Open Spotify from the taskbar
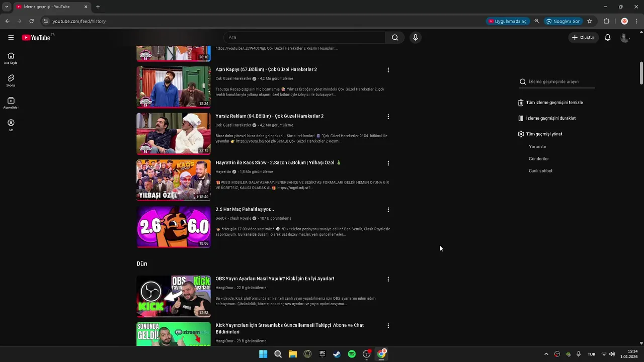Viewport: 644px width, 362px height. point(352,354)
